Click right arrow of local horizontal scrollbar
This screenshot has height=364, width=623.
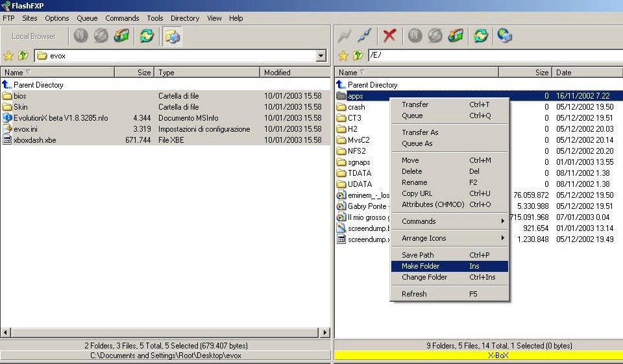click(325, 333)
